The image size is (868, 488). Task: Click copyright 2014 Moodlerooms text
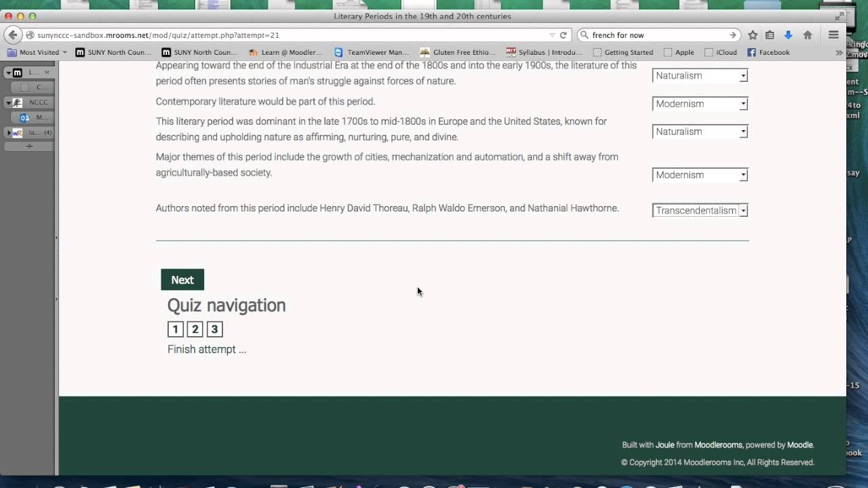tap(717, 462)
